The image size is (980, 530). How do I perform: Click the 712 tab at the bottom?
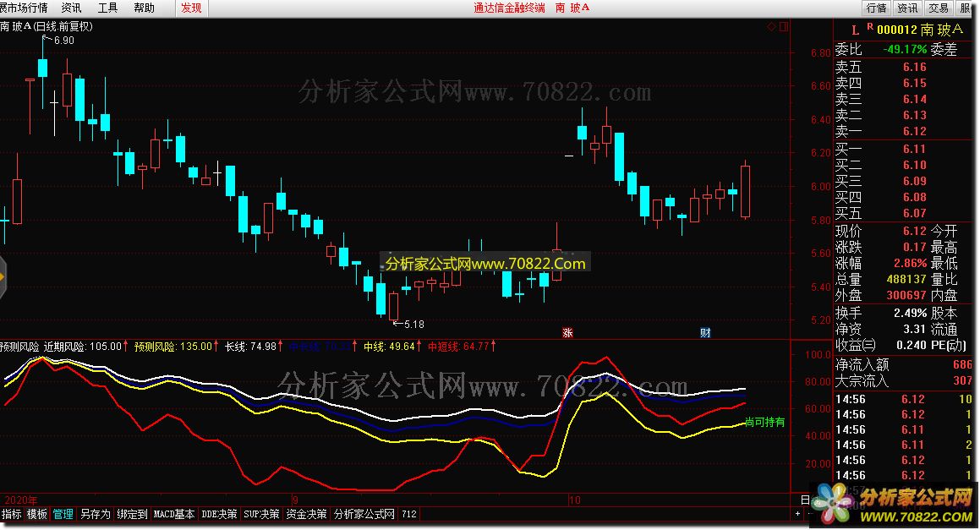[x=409, y=515]
